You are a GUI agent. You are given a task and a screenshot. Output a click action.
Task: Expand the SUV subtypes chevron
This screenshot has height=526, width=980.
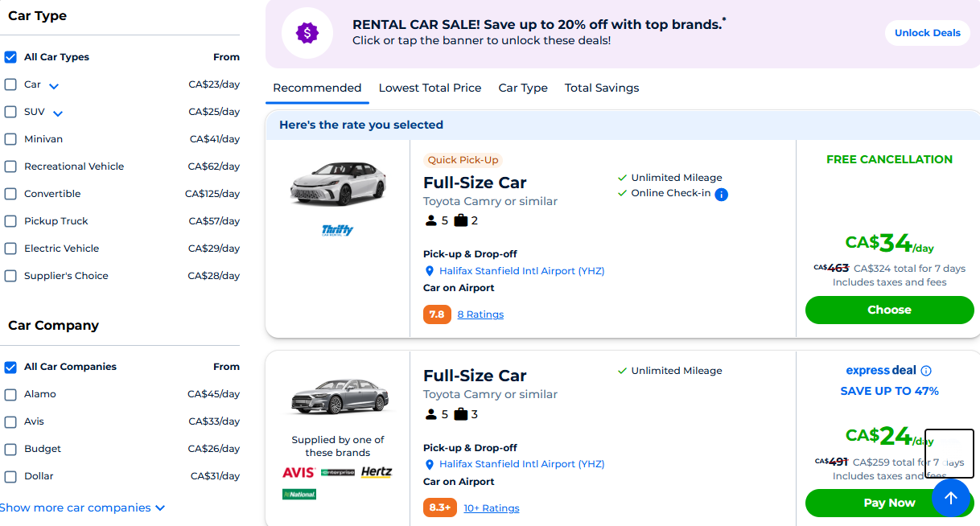coord(58,113)
